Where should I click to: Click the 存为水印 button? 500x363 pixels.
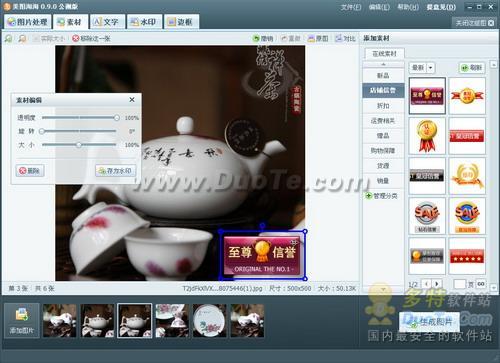click(115, 171)
